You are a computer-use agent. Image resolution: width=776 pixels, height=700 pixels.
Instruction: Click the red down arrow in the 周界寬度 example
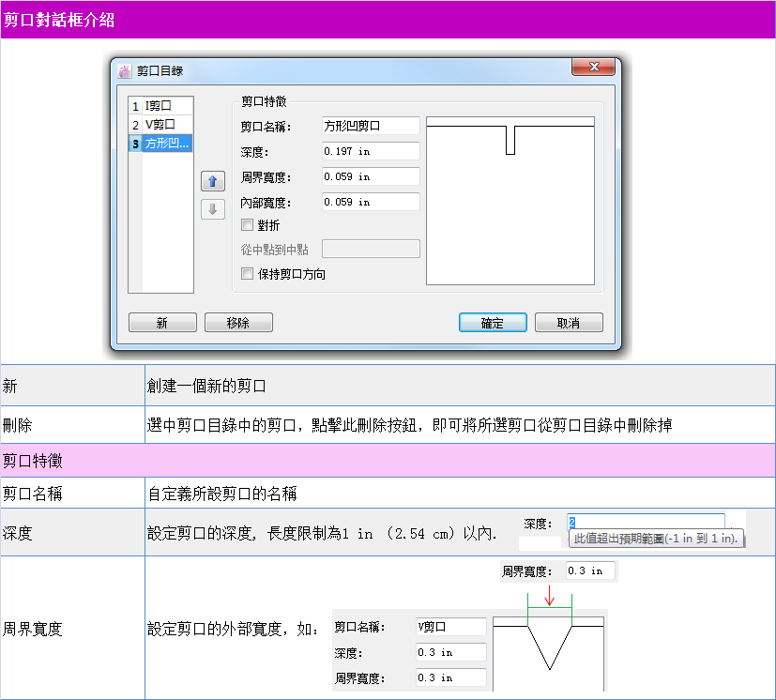[x=550, y=596]
